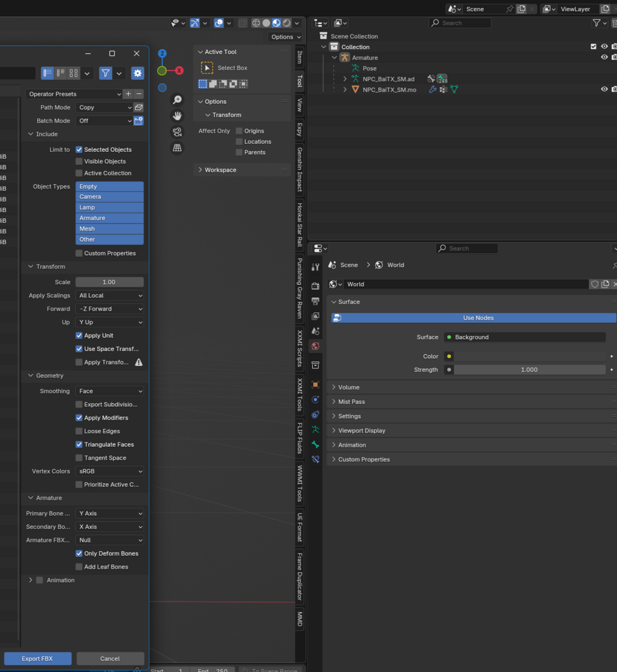Toggle Triangulate Faces checkbox

79,444
